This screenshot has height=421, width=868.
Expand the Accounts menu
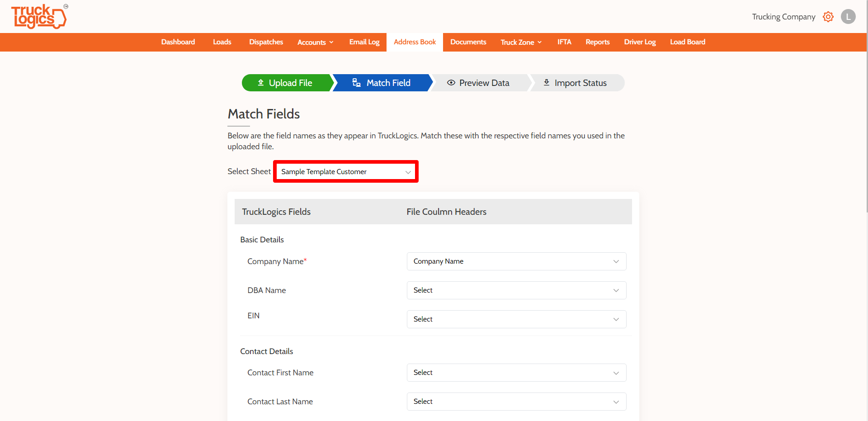click(315, 42)
